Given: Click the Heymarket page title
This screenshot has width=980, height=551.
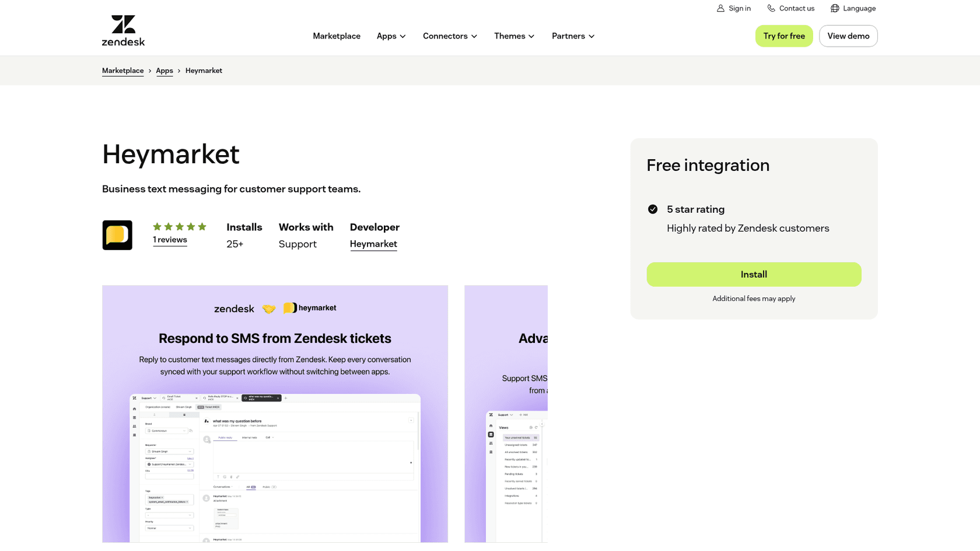Looking at the screenshot, I should tap(171, 155).
